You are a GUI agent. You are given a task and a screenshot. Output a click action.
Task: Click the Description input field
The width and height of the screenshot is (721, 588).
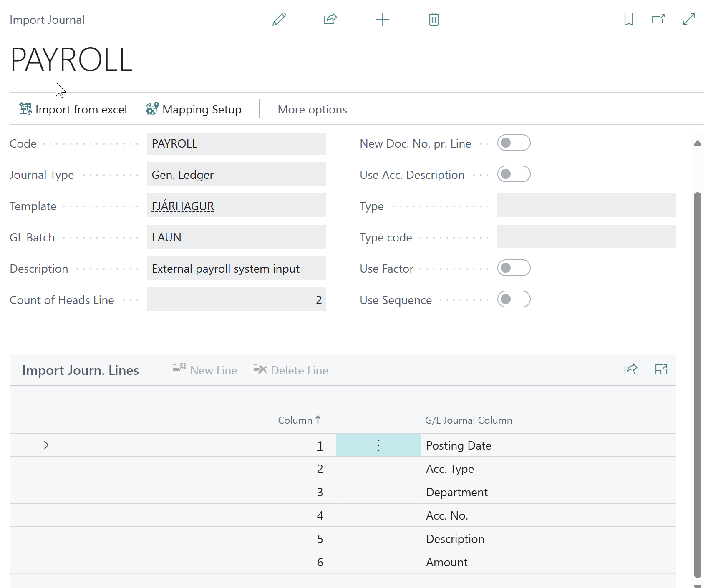pyautogui.click(x=236, y=269)
